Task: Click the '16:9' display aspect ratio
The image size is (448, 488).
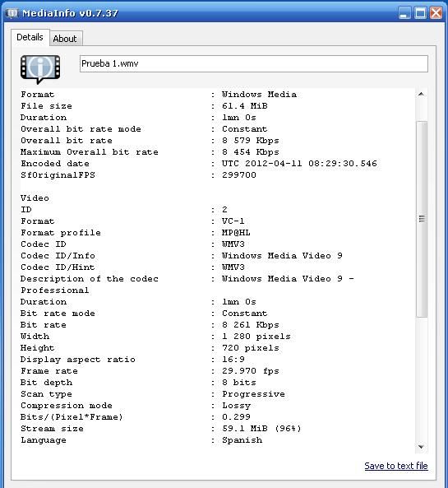Action: (x=233, y=359)
